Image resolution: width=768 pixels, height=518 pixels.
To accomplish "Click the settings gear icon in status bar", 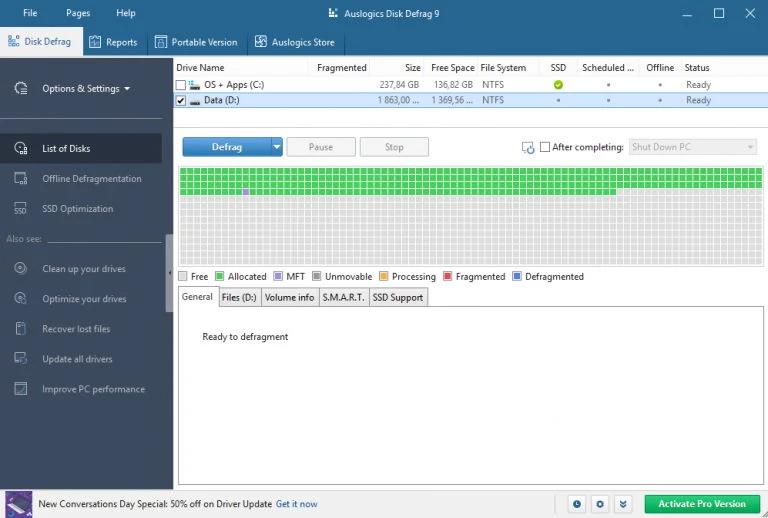I will point(600,504).
